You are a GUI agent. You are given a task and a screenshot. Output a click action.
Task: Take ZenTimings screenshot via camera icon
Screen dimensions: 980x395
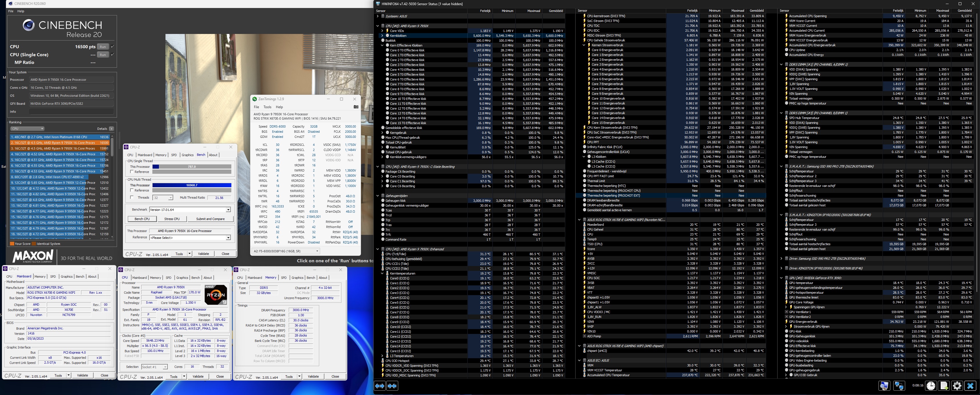(x=356, y=107)
